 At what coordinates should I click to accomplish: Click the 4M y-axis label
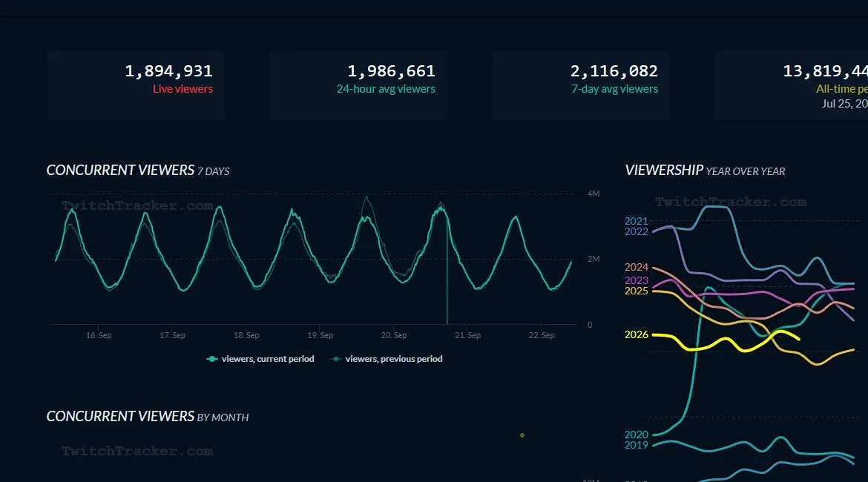(594, 194)
